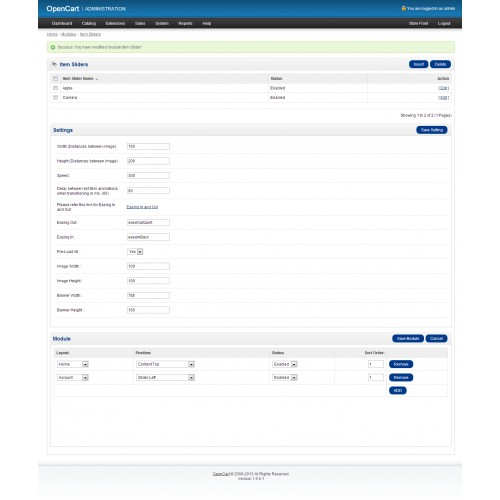The image size is (500, 500).
Task: Click the Save Setting button
Action: 432,130
